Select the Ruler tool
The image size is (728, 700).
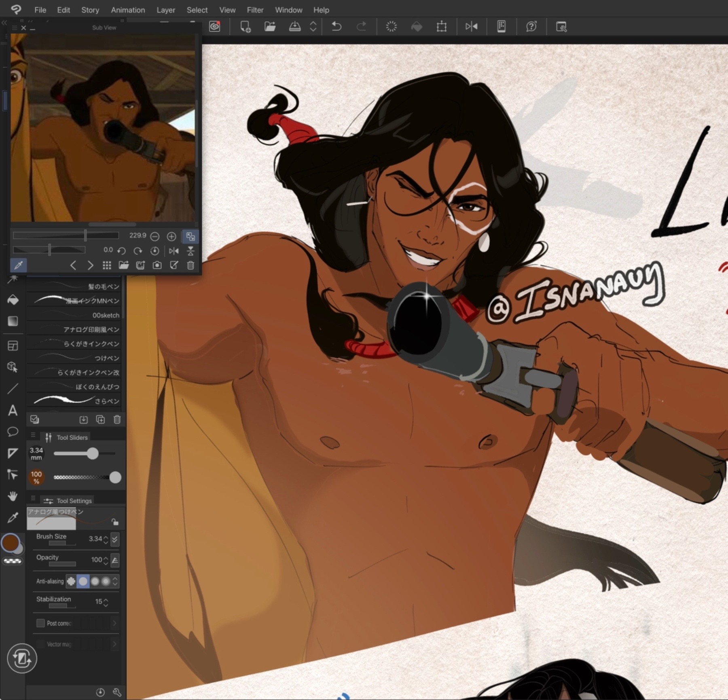[x=13, y=453]
